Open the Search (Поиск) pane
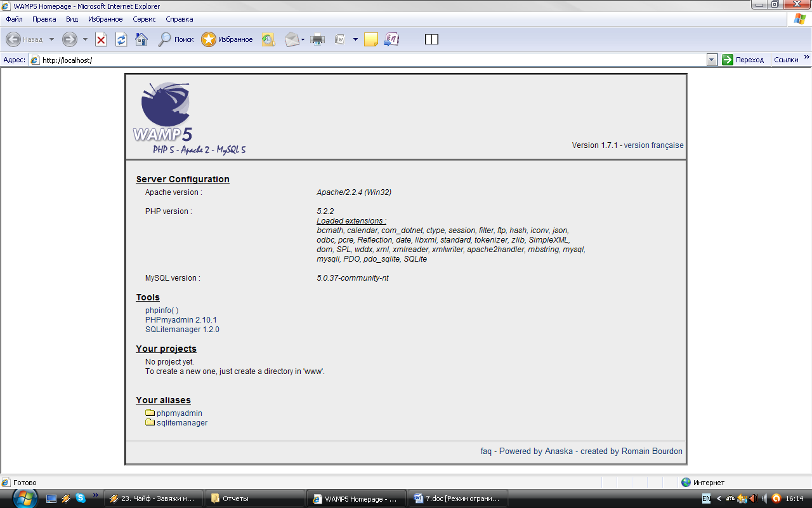 click(176, 39)
